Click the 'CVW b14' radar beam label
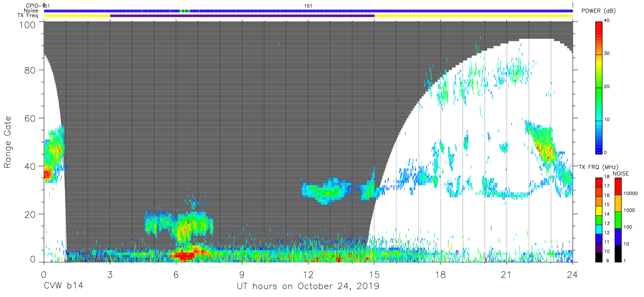The height and width of the screenshot is (297, 644). pos(63,287)
